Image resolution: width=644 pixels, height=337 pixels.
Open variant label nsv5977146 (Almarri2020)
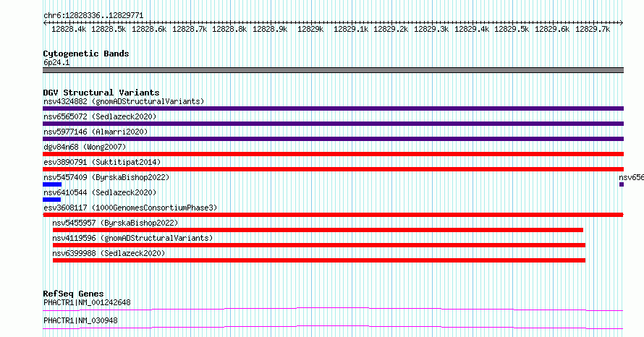(96, 132)
